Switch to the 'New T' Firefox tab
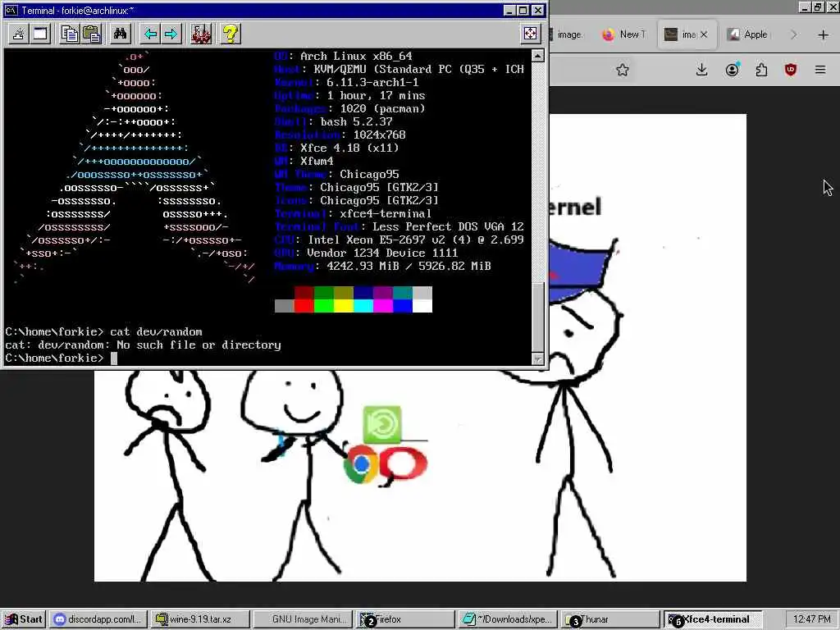This screenshot has height=630, width=840. coord(624,34)
